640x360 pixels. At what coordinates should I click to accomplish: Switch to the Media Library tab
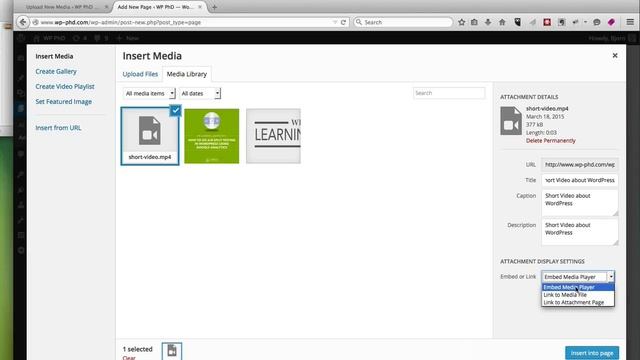pyautogui.click(x=187, y=74)
